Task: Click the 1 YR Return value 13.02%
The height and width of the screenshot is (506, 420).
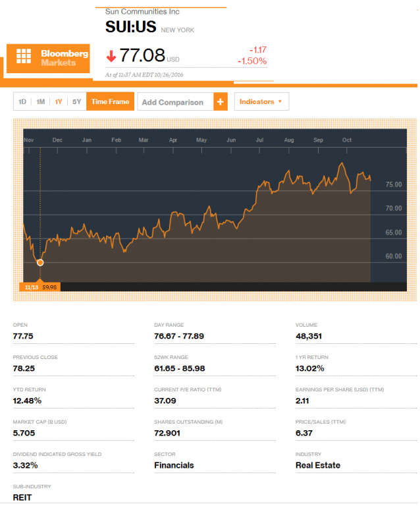Action: 310,368
